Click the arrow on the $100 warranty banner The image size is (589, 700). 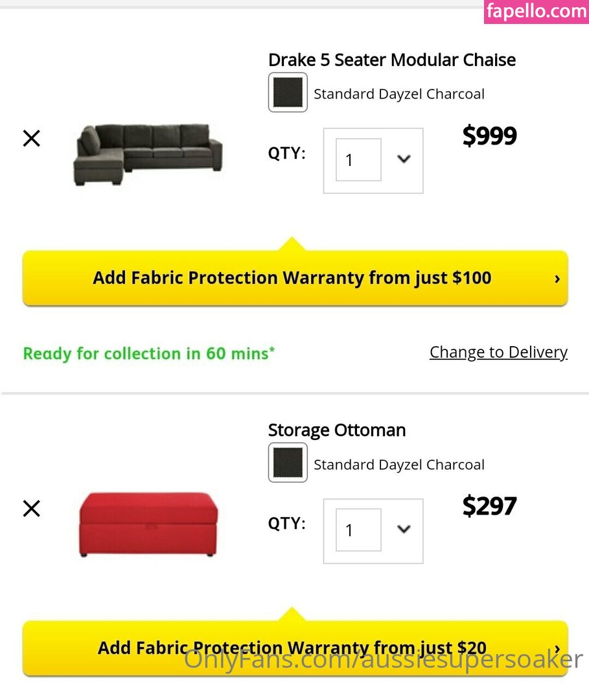557,279
